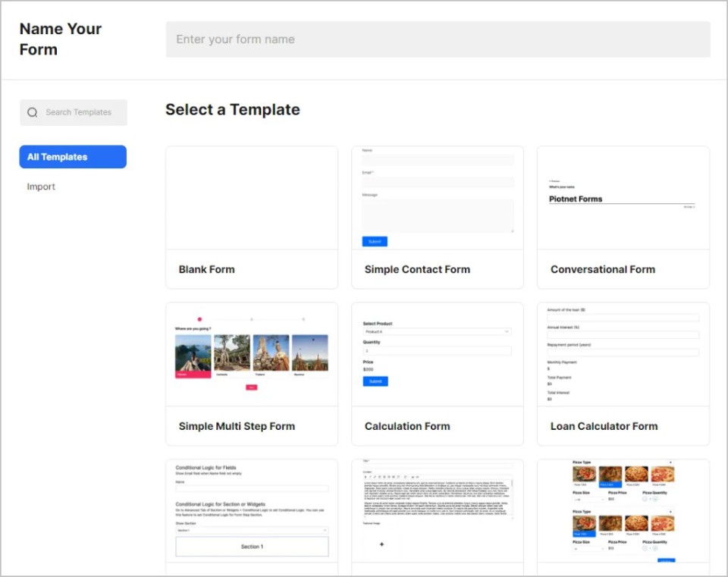Viewport: 728px width, 577px height.
Task: Select the rich text editor template preview
Action: pos(438,510)
